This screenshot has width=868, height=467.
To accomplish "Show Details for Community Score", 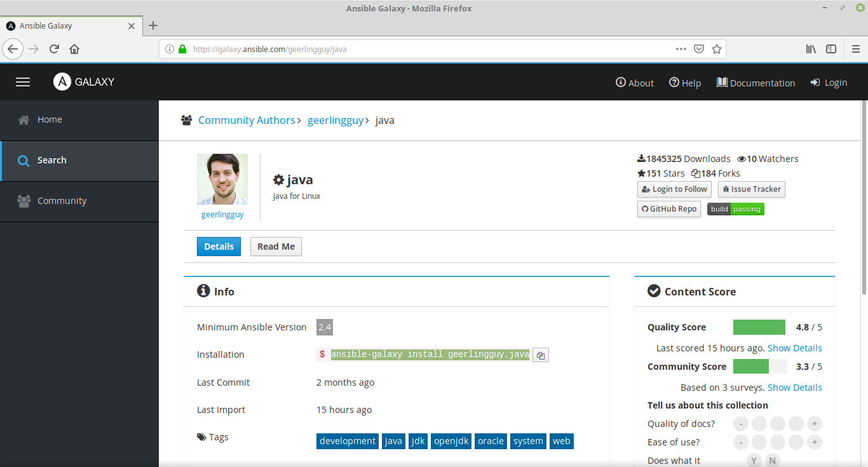I will (794, 388).
